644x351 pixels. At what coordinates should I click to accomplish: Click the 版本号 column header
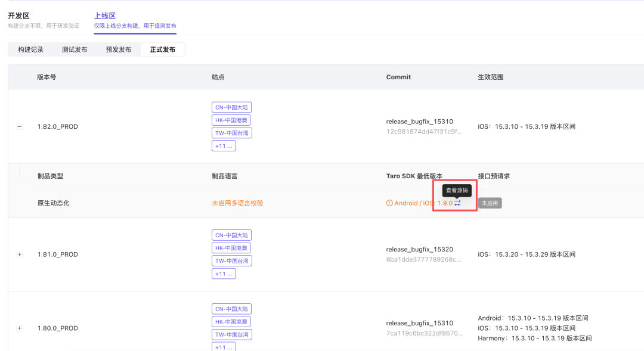47,77
